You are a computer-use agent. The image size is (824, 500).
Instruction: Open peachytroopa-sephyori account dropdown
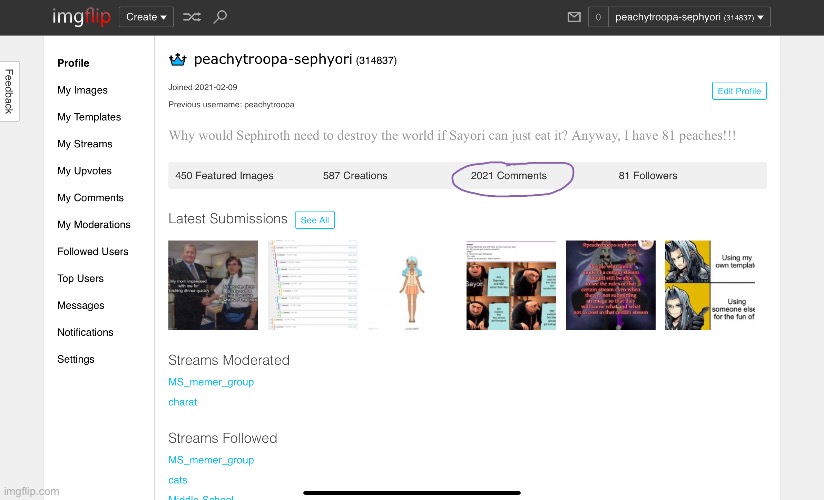(690, 17)
